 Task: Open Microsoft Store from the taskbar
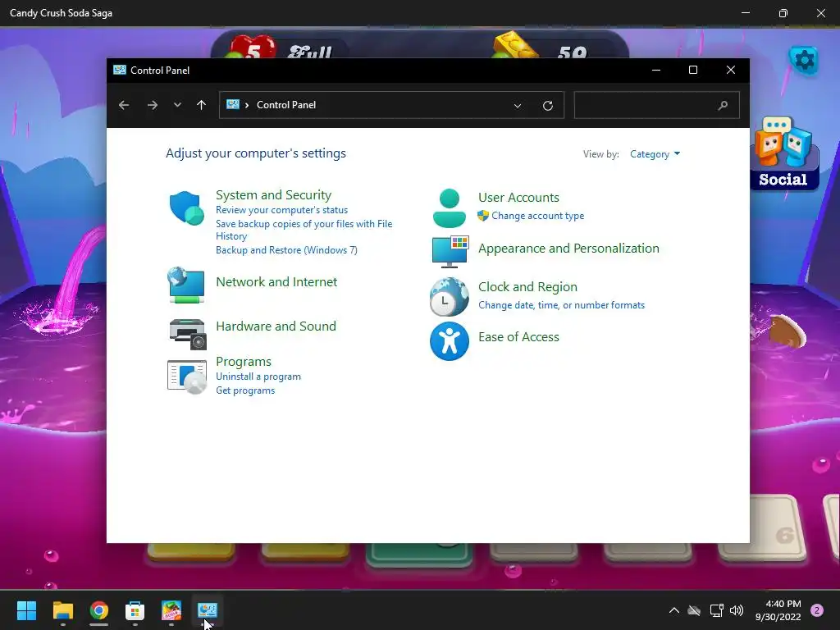(x=135, y=610)
